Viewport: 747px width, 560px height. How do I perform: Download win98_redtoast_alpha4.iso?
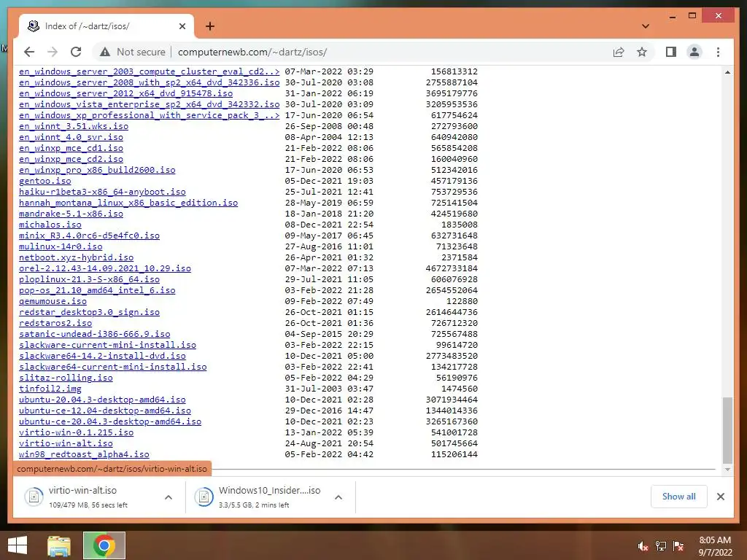(x=84, y=455)
